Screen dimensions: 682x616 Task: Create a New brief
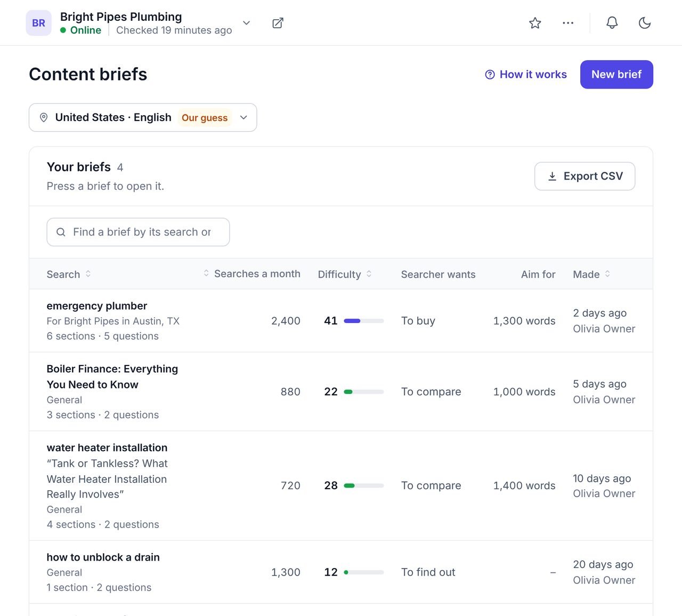(616, 75)
